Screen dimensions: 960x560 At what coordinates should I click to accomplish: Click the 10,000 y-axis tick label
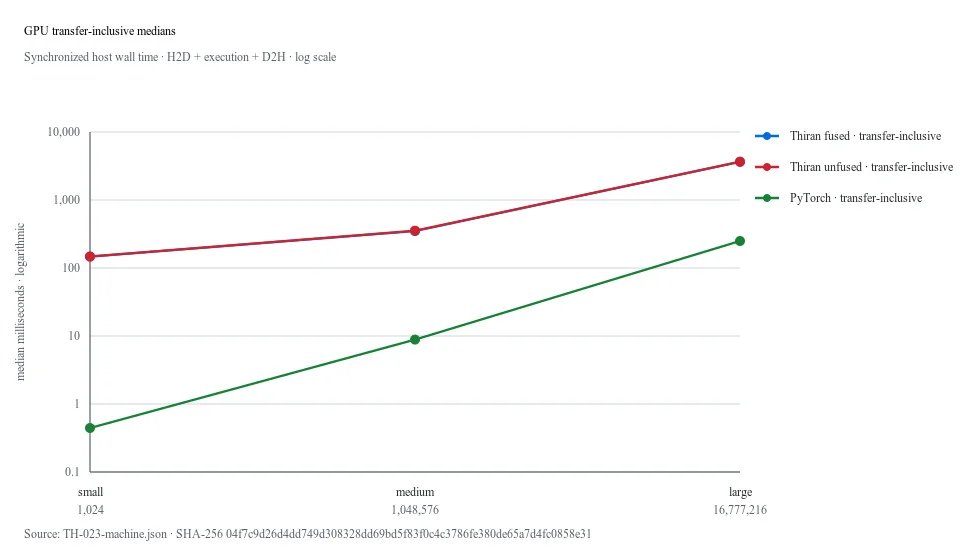[64, 132]
